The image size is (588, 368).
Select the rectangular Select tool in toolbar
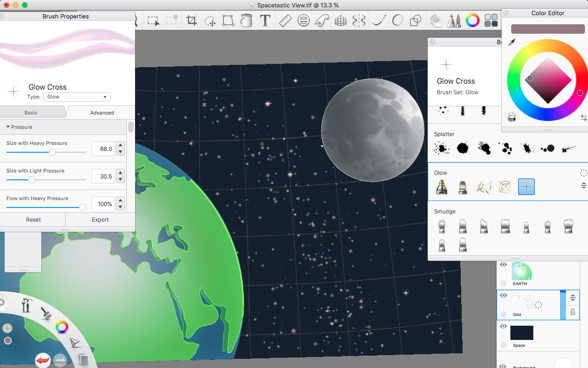(x=153, y=21)
